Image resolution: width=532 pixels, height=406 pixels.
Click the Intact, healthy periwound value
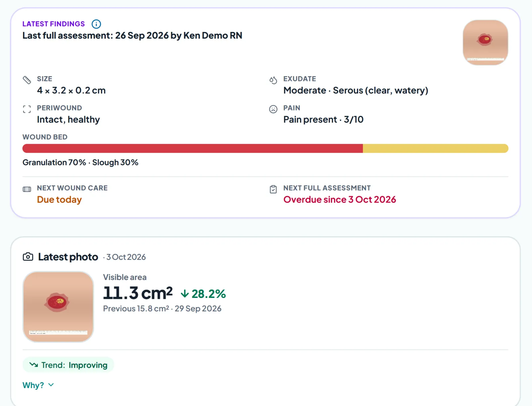click(x=68, y=120)
